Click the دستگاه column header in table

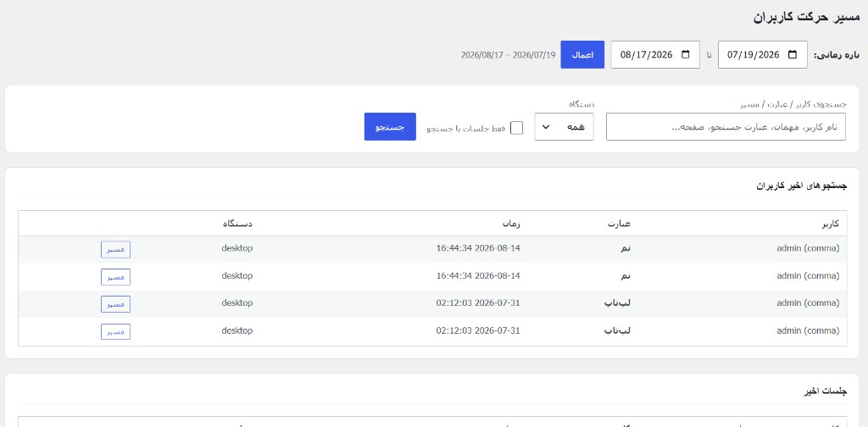[237, 224]
